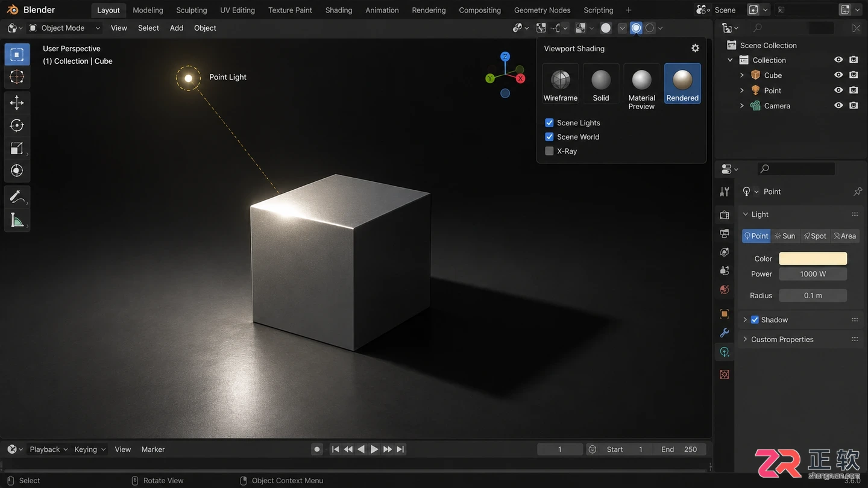Viewport: 868px width, 488px height.
Task: Open the World properties tab
Action: pos(725,290)
